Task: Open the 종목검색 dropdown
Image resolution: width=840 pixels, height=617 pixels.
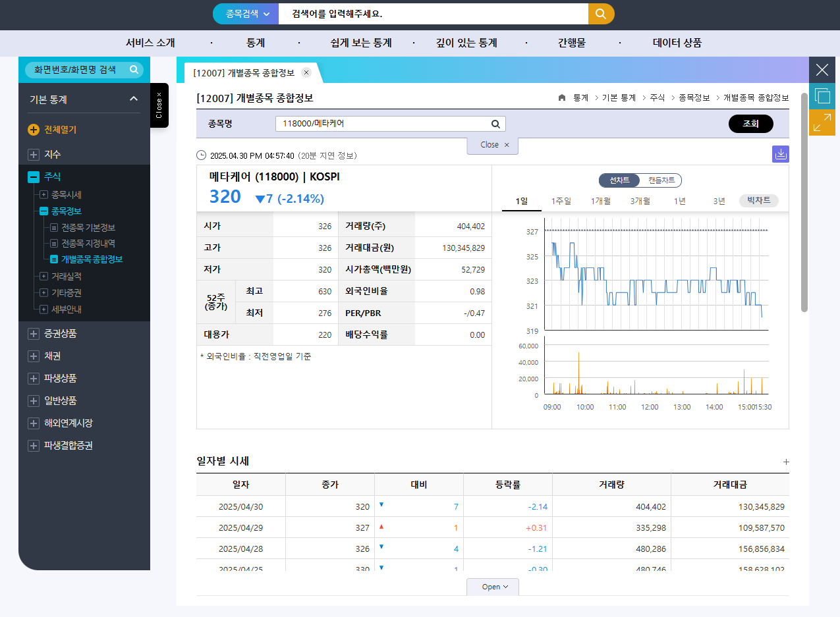Action: [246, 14]
